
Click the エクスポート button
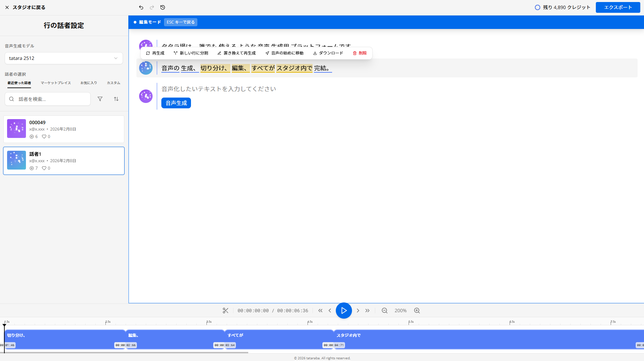point(618,7)
